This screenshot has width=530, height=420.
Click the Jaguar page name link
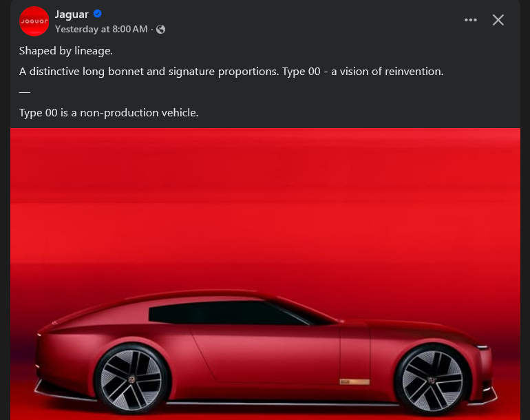pyautogui.click(x=72, y=14)
